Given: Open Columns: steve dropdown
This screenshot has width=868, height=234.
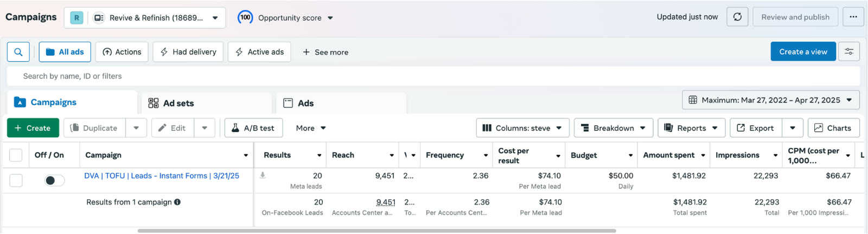Looking at the screenshot, I should 522,128.
